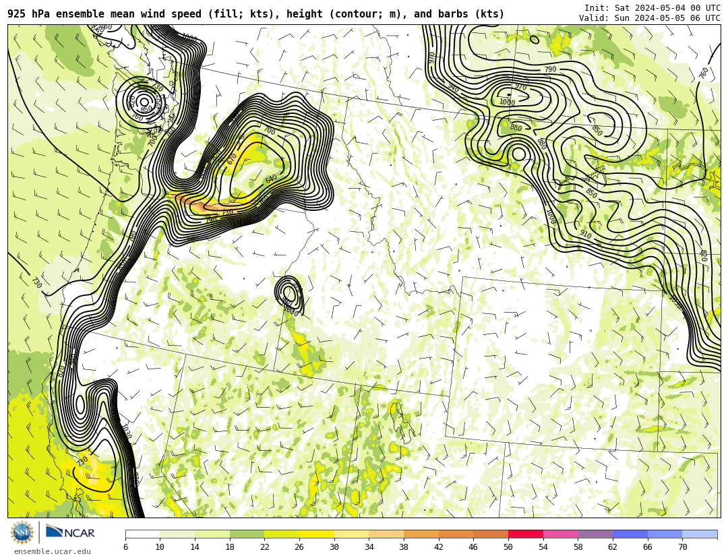Pick the 22–26 kts yellow-green colorbar segment
The height and width of the screenshot is (560, 728).
(282, 534)
